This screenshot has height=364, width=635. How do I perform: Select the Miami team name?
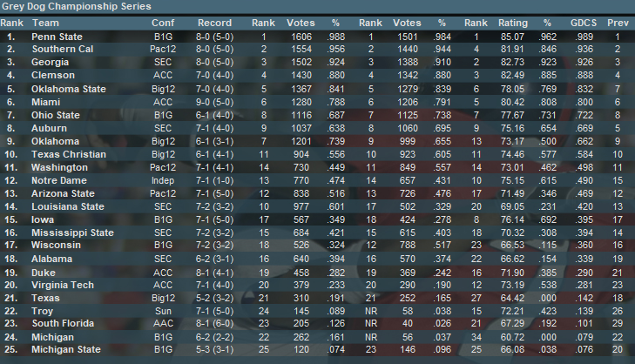pyautogui.click(x=46, y=102)
